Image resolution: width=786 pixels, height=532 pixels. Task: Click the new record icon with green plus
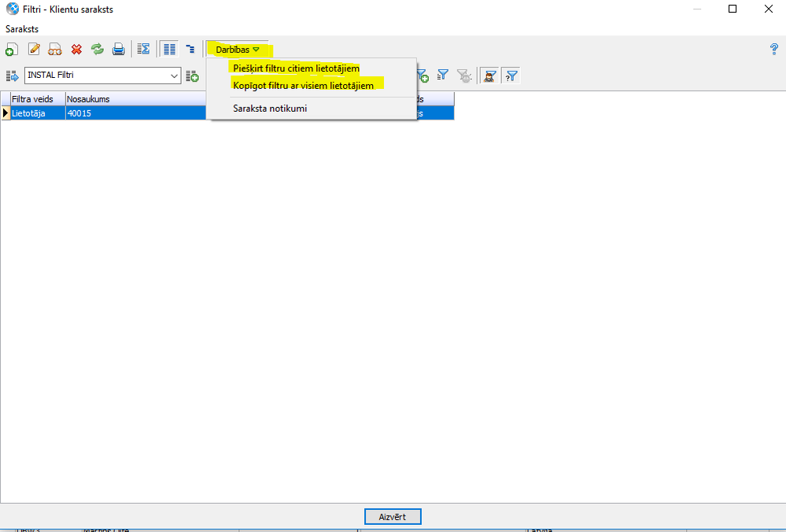[x=12, y=49]
